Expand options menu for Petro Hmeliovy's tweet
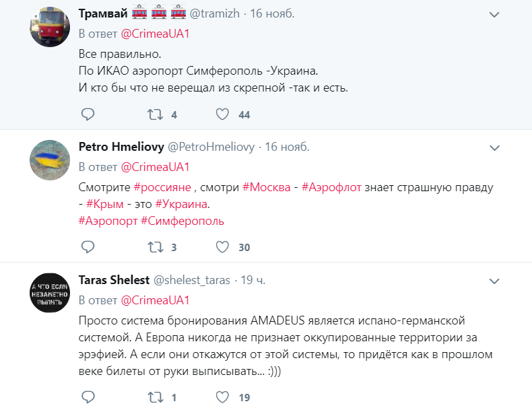532x412 pixels. pos(495,147)
